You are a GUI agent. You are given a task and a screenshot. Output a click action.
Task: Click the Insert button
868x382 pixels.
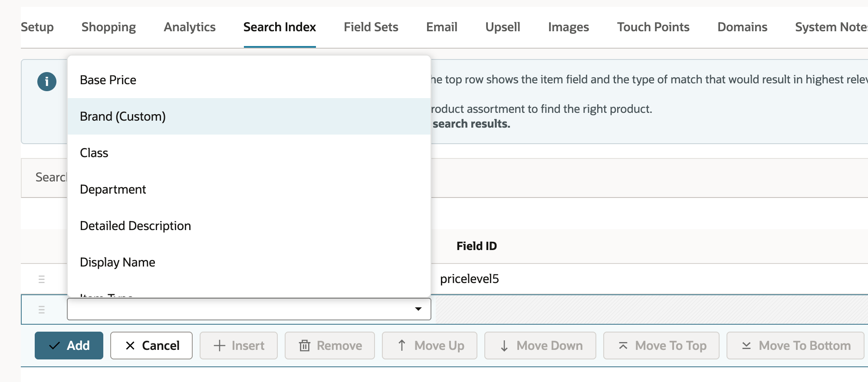239,346
